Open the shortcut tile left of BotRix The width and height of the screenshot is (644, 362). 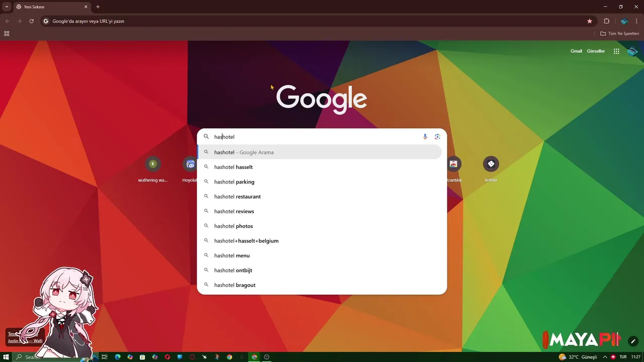(454, 169)
